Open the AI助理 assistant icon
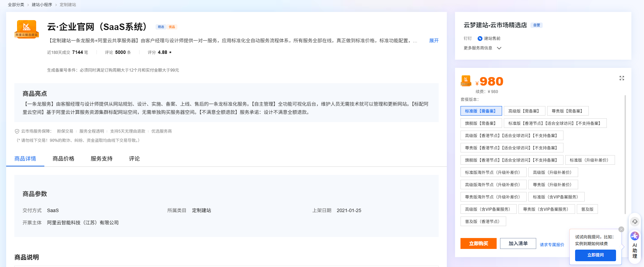This screenshot has height=267, width=644. (634, 236)
